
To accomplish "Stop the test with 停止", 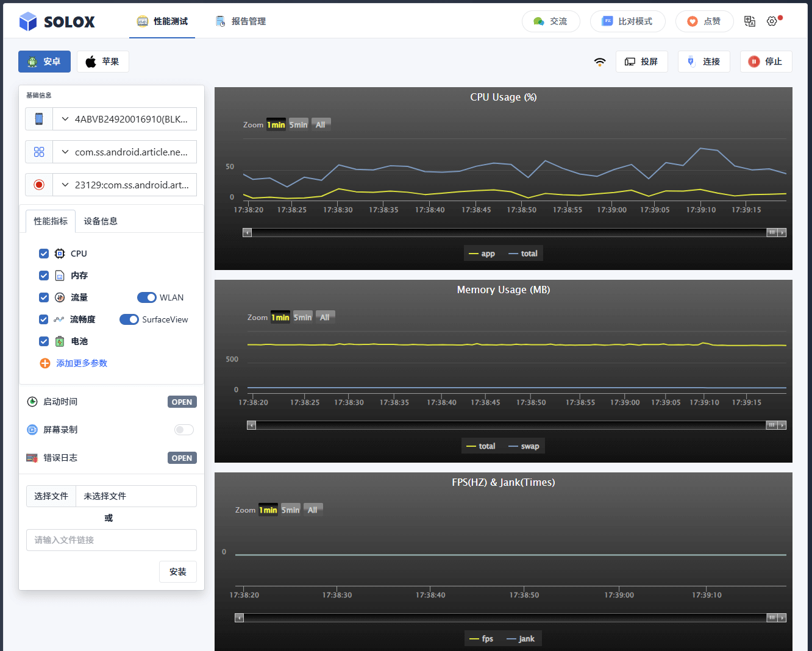I will tap(766, 62).
